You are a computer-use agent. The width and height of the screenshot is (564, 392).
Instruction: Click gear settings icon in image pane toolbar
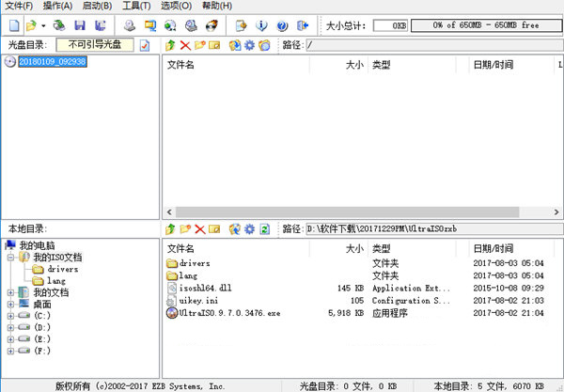pyautogui.click(x=249, y=44)
